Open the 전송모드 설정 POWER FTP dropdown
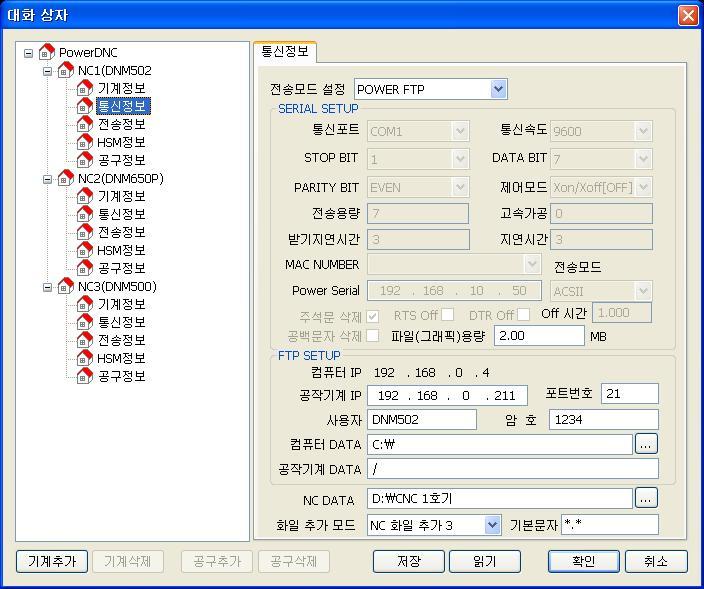Image resolution: width=704 pixels, height=589 pixels. (x=498, y=89)
